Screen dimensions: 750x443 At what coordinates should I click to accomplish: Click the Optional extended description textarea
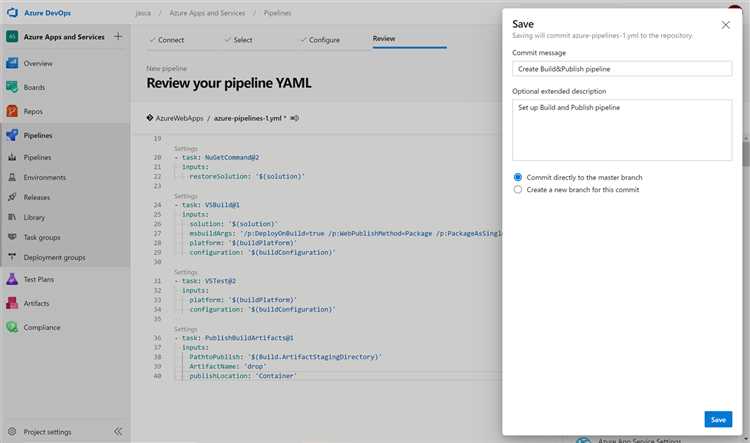[x=622, y=130]
